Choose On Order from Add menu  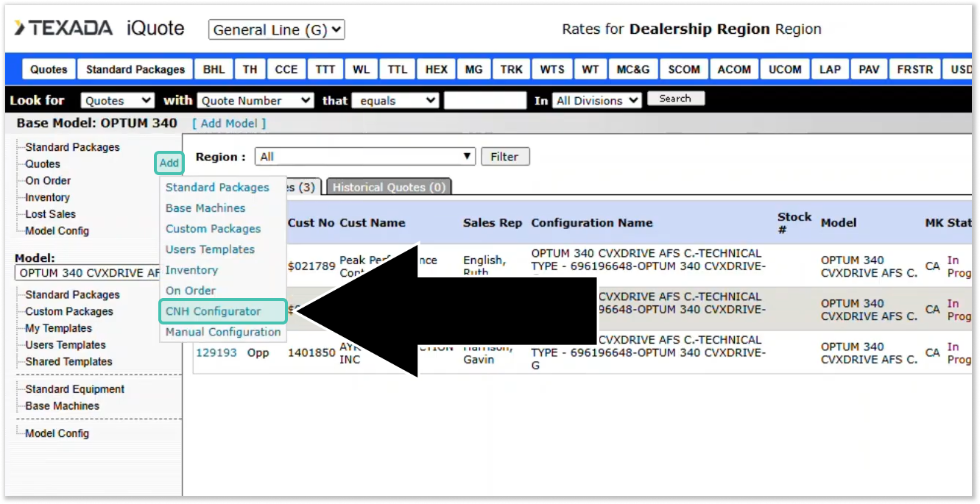tap(191, 291)
